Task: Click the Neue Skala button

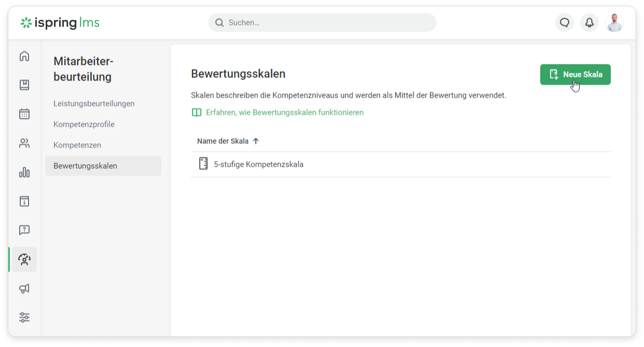Action: 575,75
